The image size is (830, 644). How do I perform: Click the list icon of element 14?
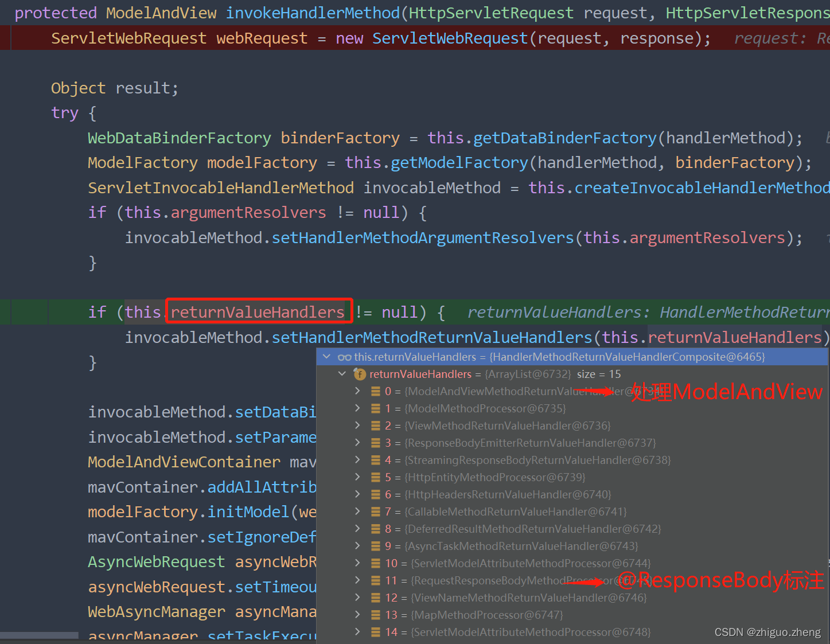tap(376, 632)
